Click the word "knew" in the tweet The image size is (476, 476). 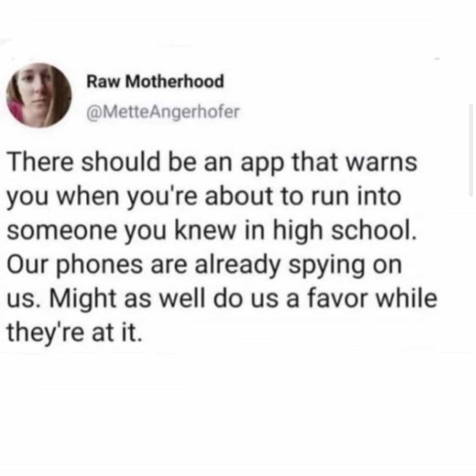point(205,231)
